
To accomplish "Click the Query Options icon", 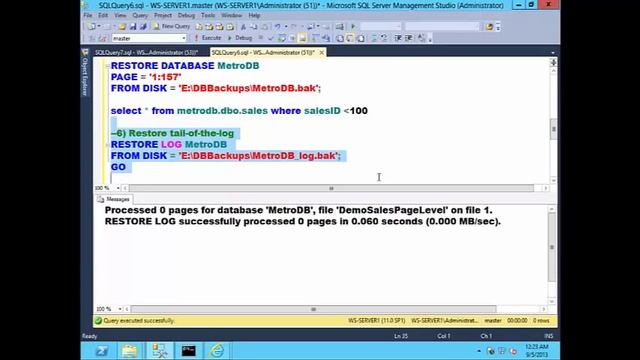I will (293, 38).
